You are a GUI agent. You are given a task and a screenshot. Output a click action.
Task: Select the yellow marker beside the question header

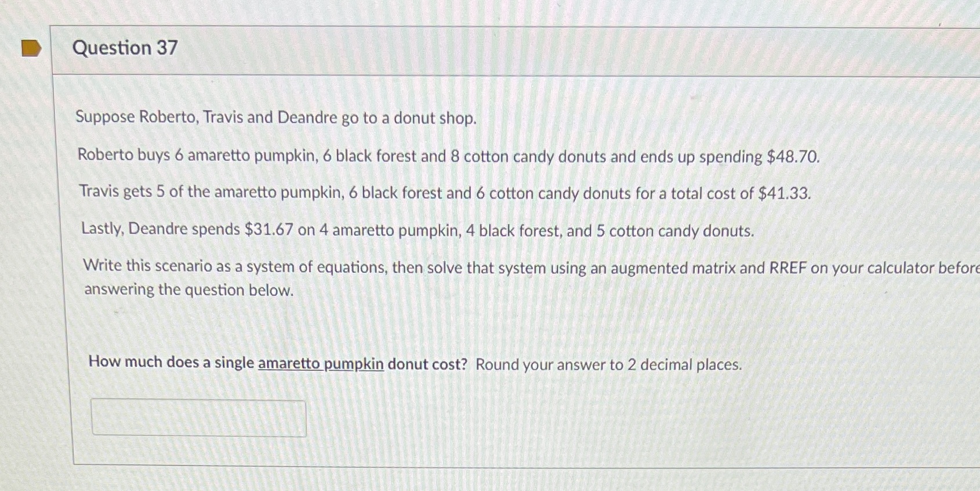(x=30, y=48)
